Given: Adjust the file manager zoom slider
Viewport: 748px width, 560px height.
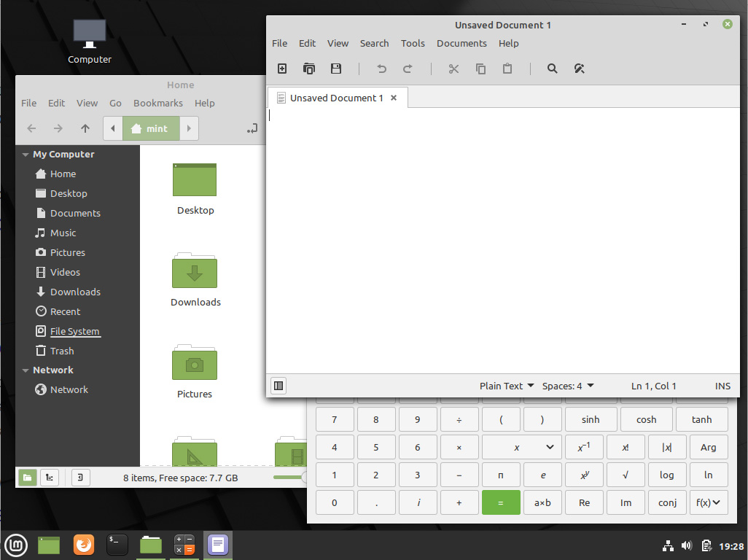Looking at the screenshot, I should coord(289,477).
